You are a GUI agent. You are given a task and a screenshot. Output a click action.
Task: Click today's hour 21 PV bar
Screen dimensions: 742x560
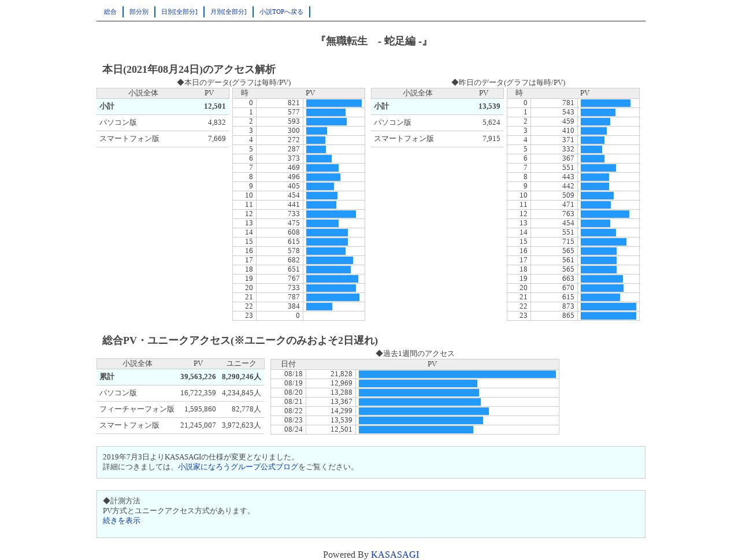pyautogui.click(x=333, y=298)
